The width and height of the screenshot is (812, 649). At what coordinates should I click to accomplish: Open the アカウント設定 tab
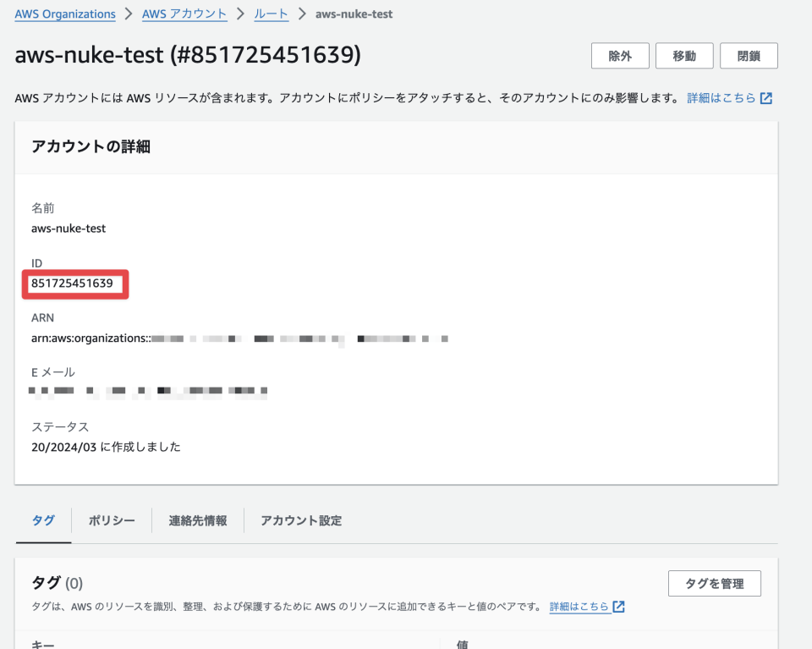300,520
